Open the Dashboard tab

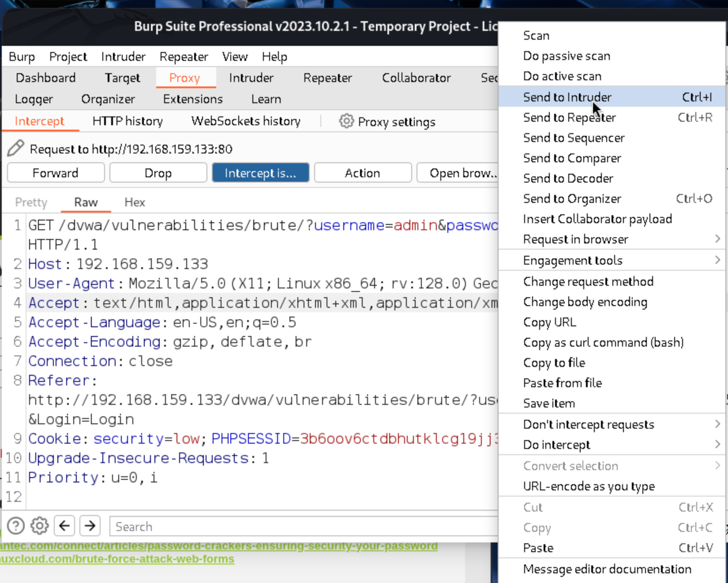46,78
